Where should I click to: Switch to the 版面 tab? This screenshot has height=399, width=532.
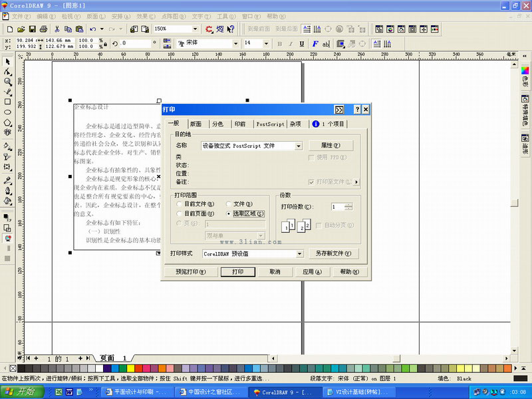[196, 124]
